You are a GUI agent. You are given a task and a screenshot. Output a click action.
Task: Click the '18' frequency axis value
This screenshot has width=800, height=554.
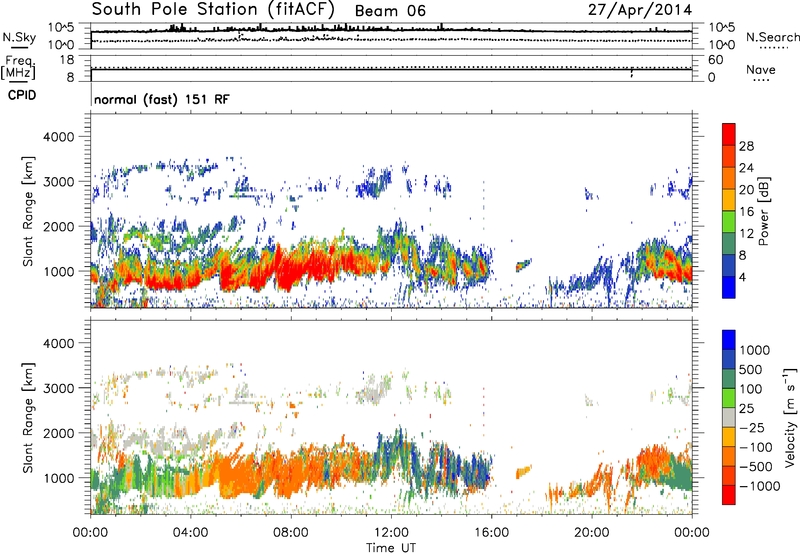pyautogui.click(x=67, y=60)
